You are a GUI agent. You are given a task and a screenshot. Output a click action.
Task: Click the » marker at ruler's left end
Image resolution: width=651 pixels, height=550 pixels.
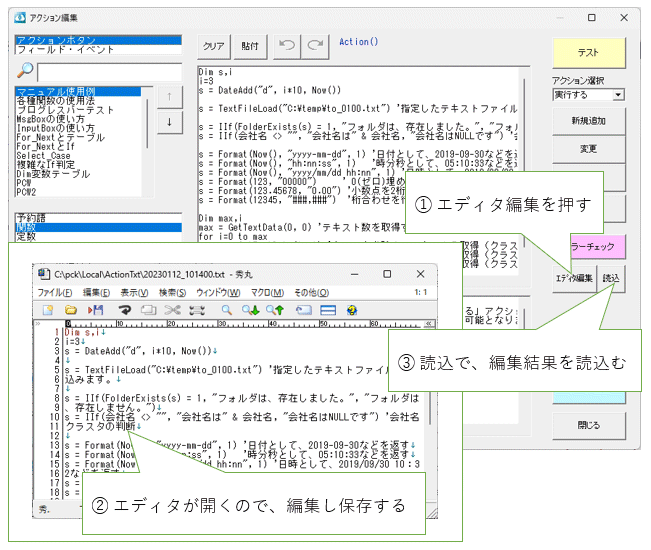pyautogui.click(x=38, y=324)
